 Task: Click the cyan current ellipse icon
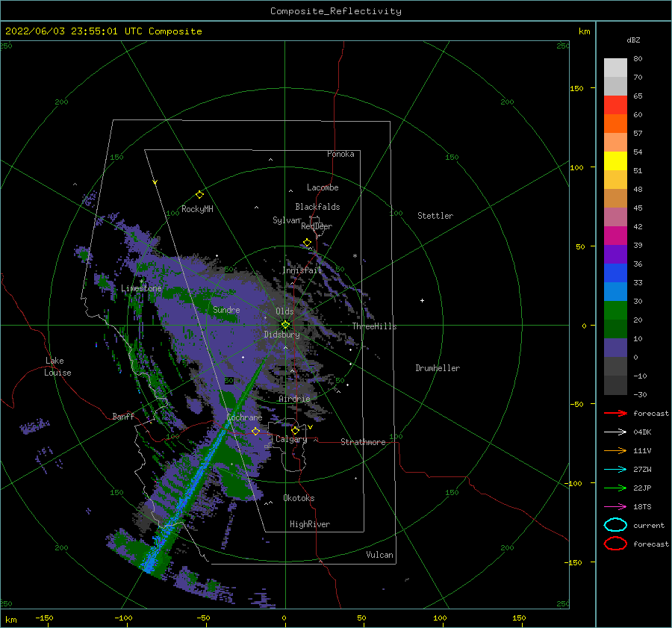615,525
